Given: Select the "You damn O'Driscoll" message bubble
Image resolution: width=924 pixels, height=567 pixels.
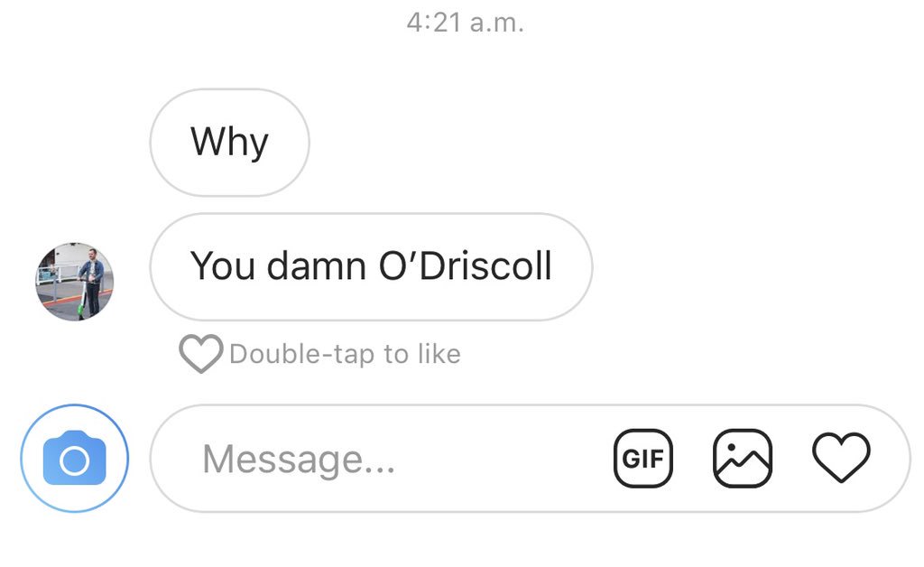Looking at the screenshot, I should pos(371,266).
